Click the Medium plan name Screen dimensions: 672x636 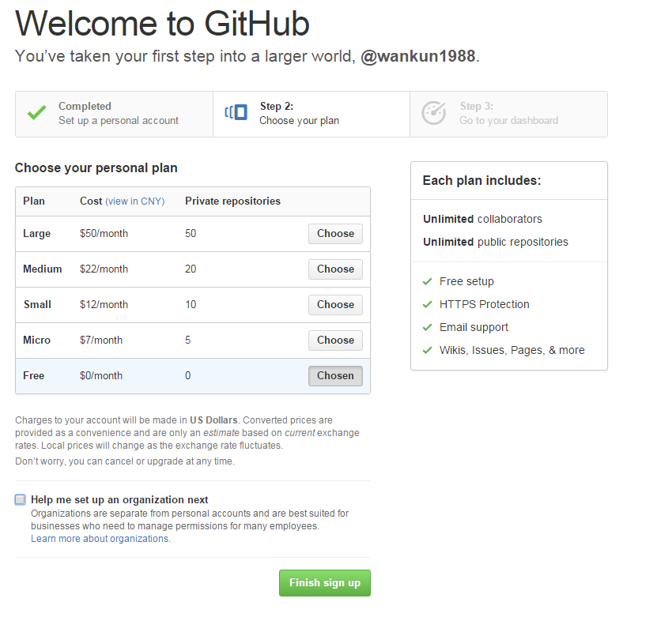pyautogui.click(x=43, y=269)
